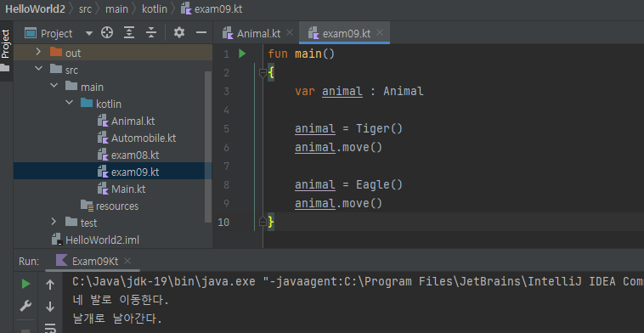The image size is (644, 333).
Task: Expand the out folder
Action: tap(38, 52)
